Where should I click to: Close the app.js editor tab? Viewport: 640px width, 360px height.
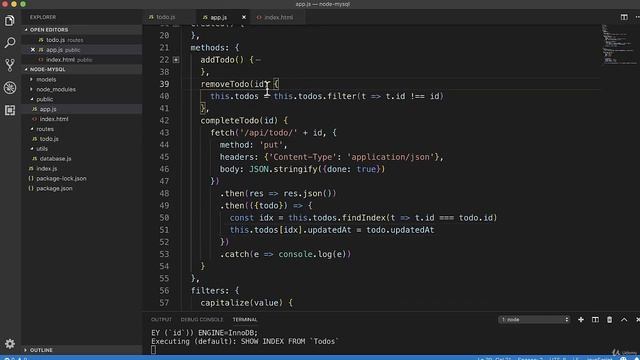244,17
